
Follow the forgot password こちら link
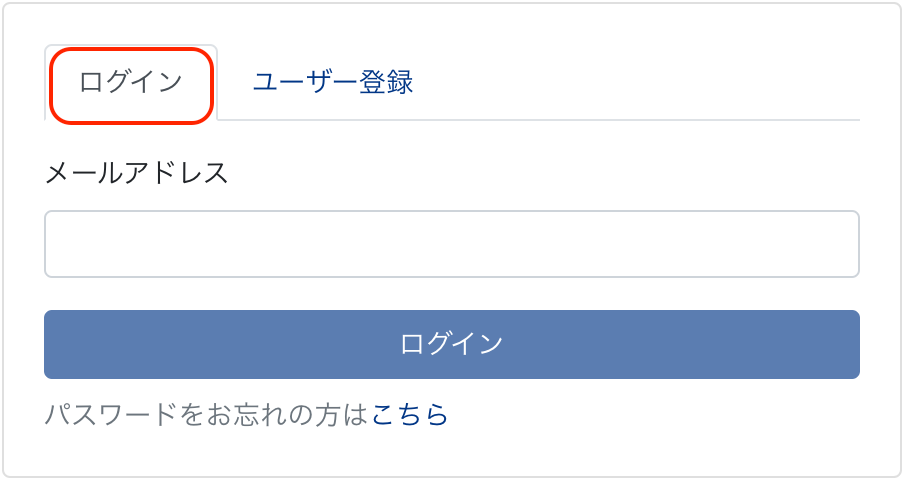[x=410, y=414]
